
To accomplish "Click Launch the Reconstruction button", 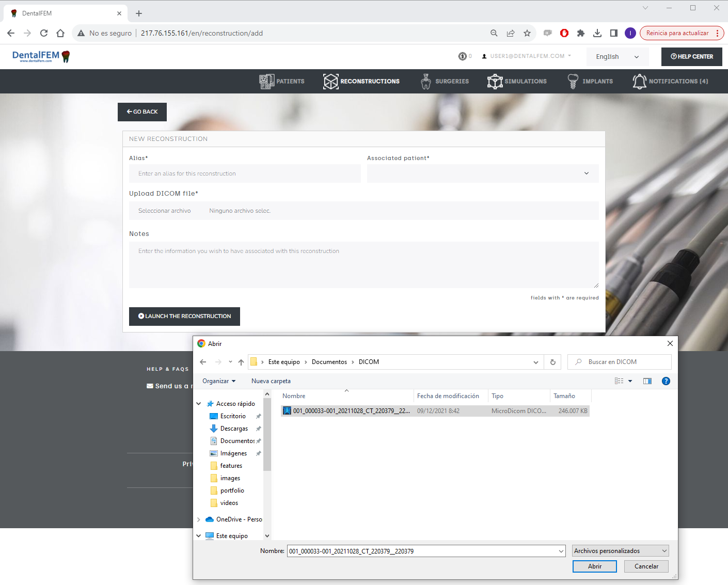I will 184,316.
